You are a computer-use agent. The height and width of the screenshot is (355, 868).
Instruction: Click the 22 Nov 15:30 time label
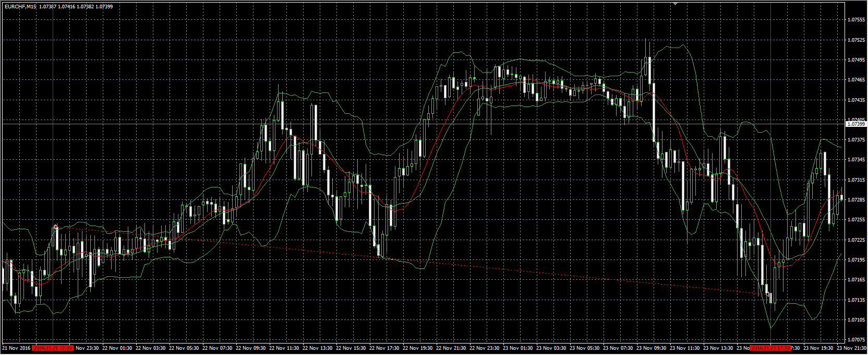click(x=351, y=348)
